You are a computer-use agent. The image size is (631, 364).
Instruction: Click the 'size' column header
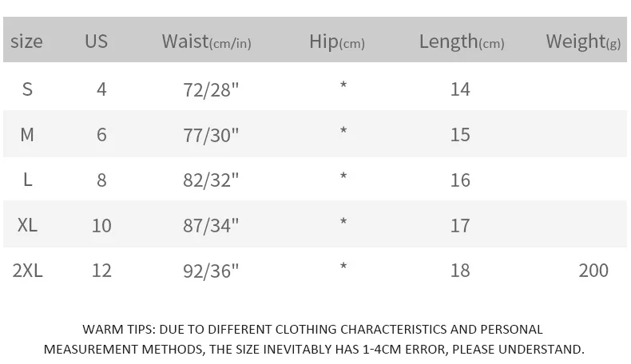(x=26, y=42)
